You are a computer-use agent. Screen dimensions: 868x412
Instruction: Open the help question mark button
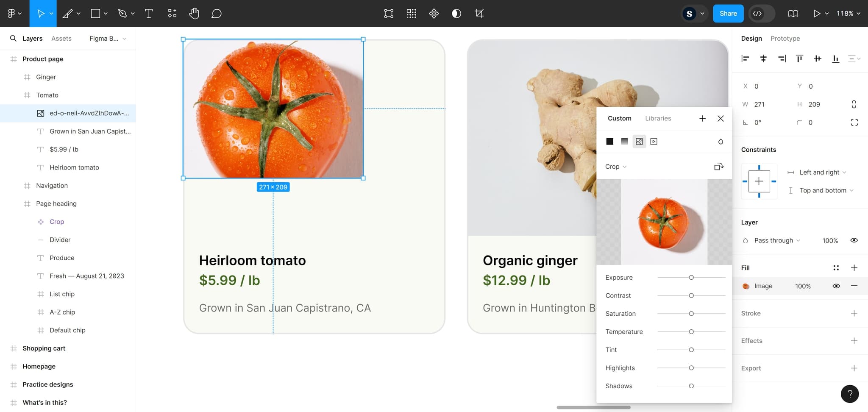tap(849, 394)
